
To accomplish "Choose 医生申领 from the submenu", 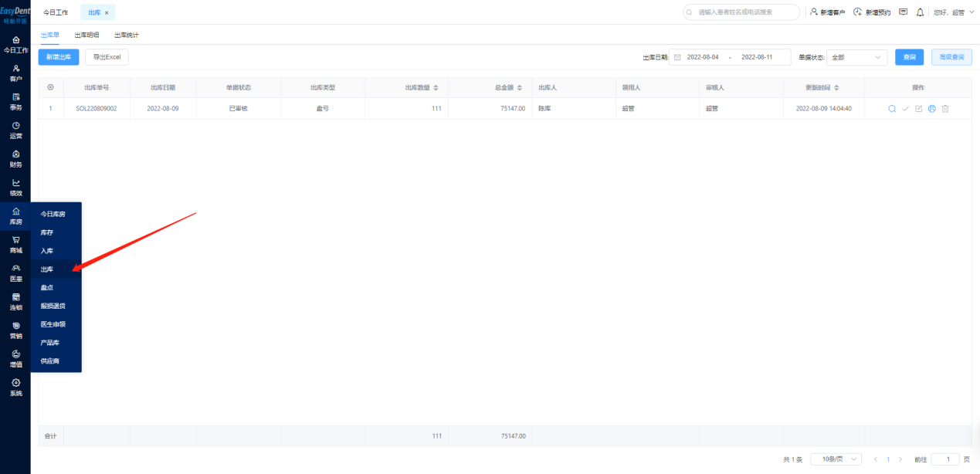I will pos(56,324).
